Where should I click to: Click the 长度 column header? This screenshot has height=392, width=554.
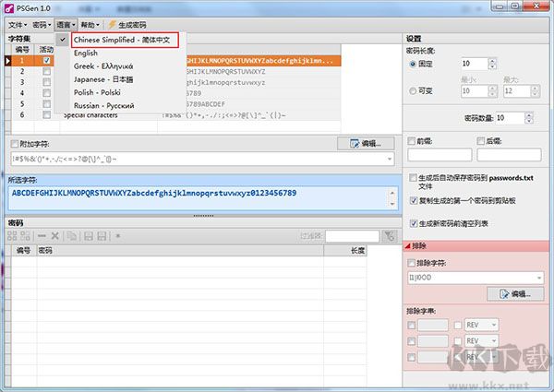click(x=345, y=251)
